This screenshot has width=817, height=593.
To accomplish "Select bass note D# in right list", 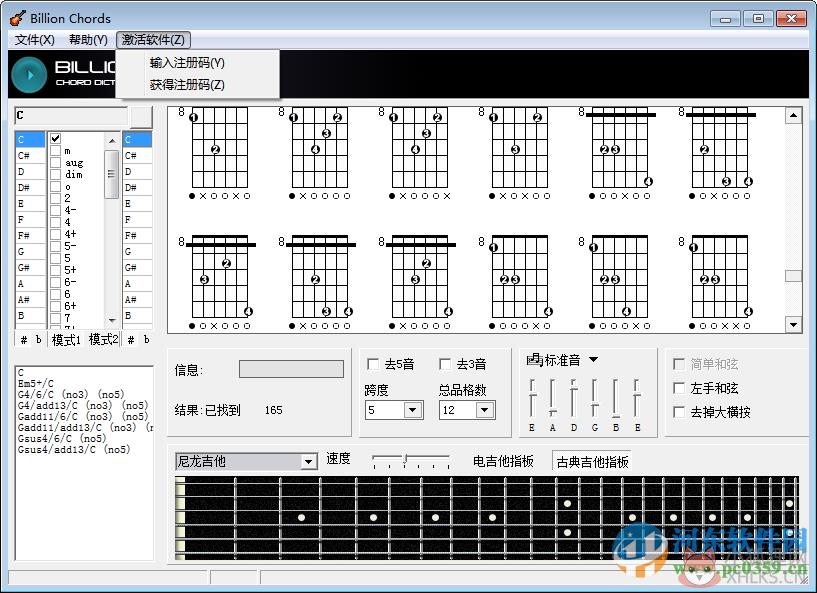I will point(138,187).
